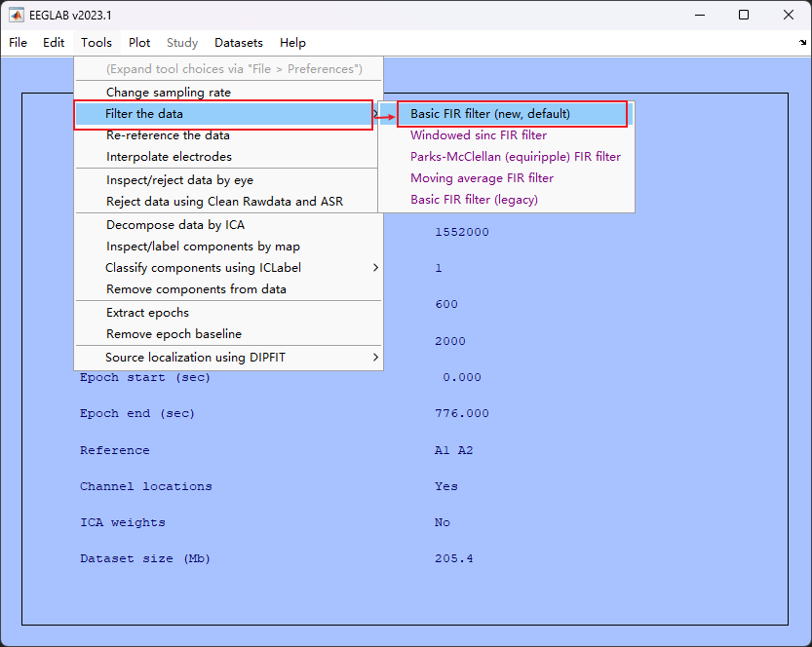Click the reference value A1 A2
This screenshot has height=647, width=812.
453,450
